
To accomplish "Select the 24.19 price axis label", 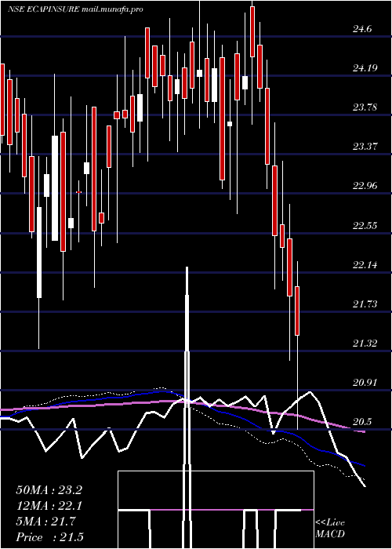I will pyautogui.click(x=365, y=69).
